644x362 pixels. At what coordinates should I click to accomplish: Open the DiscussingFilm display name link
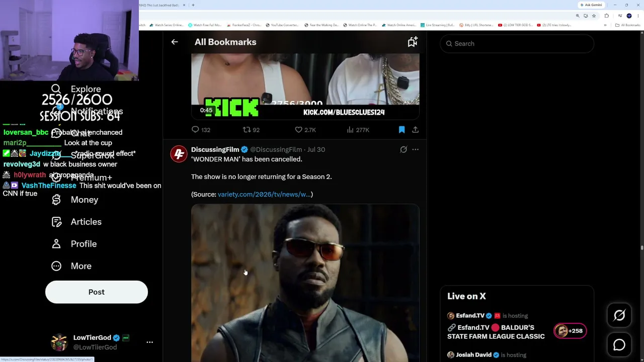pyautogui.click(x=215, y=149)
